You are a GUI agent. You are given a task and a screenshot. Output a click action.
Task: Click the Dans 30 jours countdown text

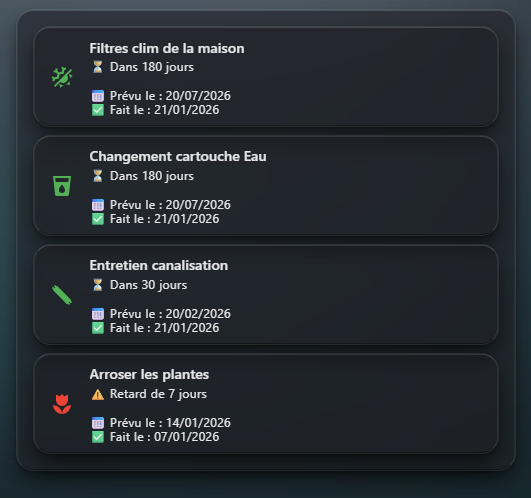coord(149,285)
